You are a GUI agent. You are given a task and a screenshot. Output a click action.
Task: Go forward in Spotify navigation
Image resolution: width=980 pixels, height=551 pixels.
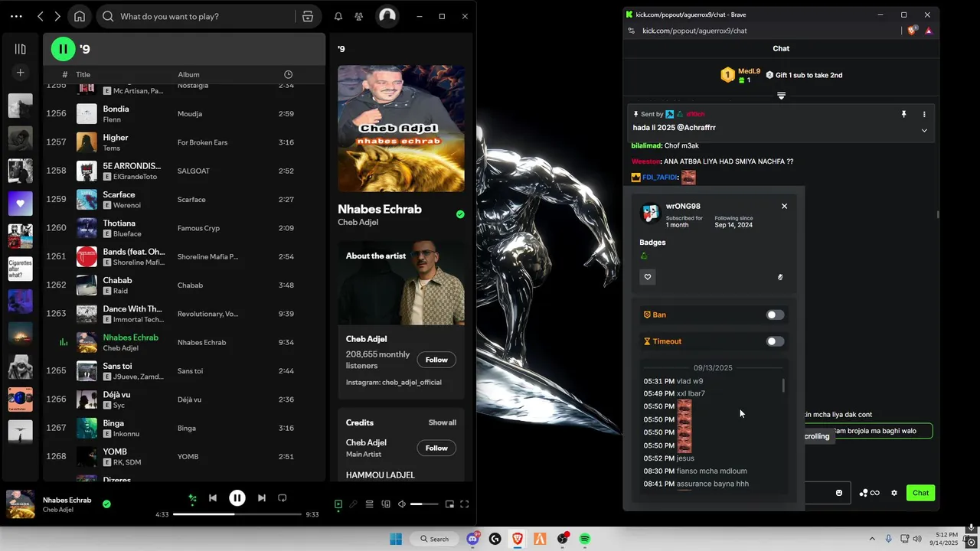[x=57, y=16]
